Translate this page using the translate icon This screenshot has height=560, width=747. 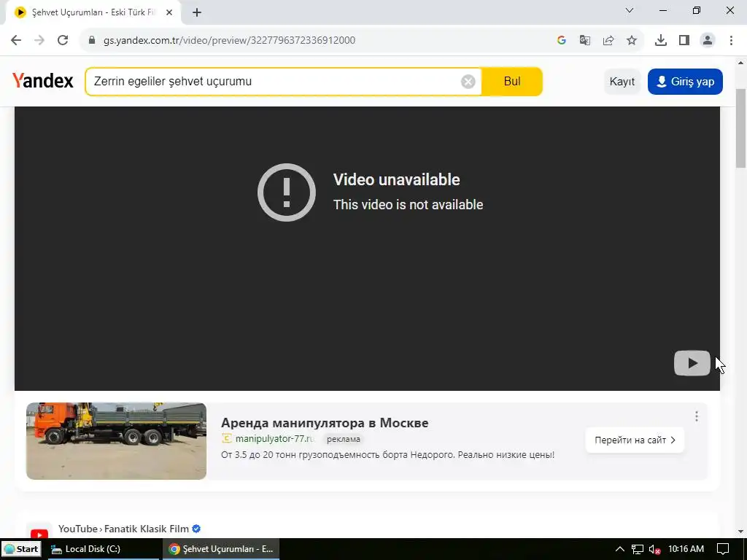pos(585,41)
